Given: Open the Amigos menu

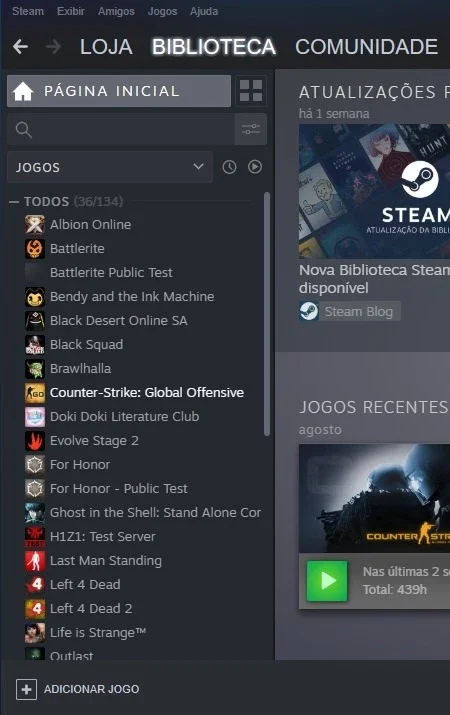Looking at the screenshot, I should pos(116,11).
